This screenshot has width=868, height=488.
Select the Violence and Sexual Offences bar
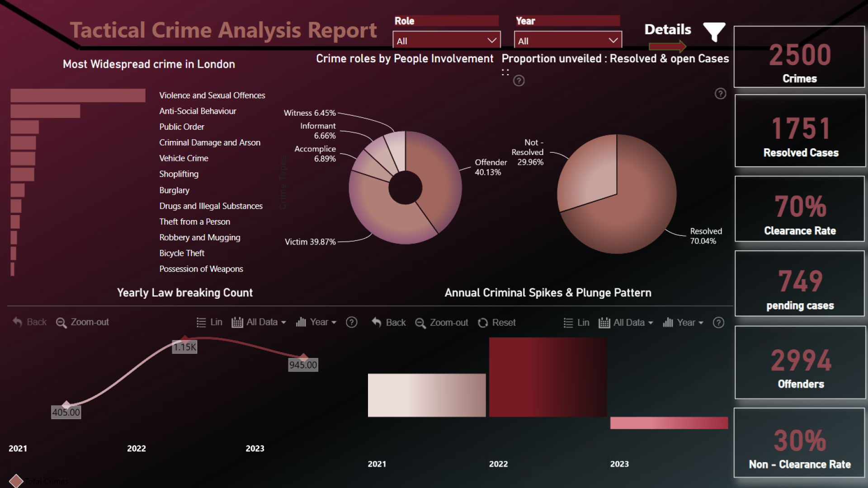pyautogui.click(x=78, y=95)
